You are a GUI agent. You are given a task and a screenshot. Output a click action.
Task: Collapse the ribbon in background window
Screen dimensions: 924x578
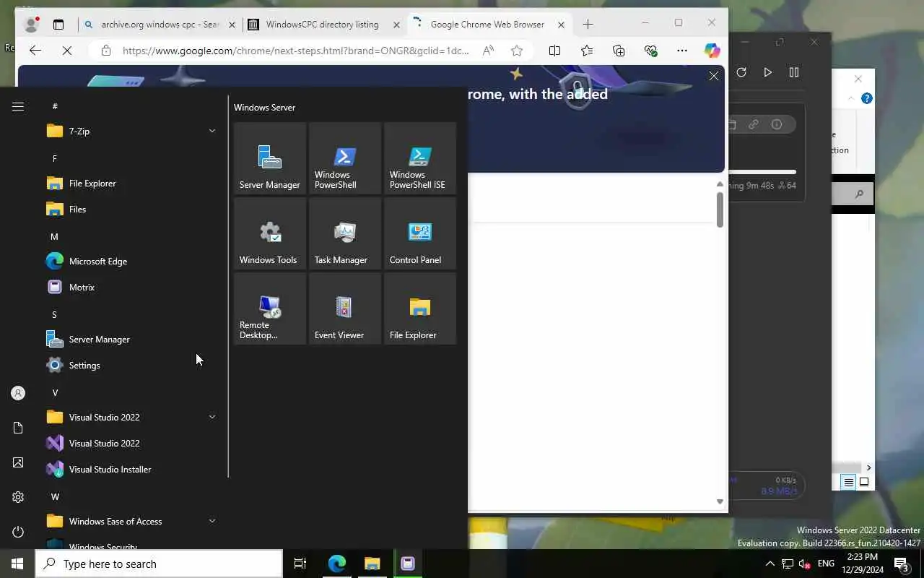(x=851, y=98)
